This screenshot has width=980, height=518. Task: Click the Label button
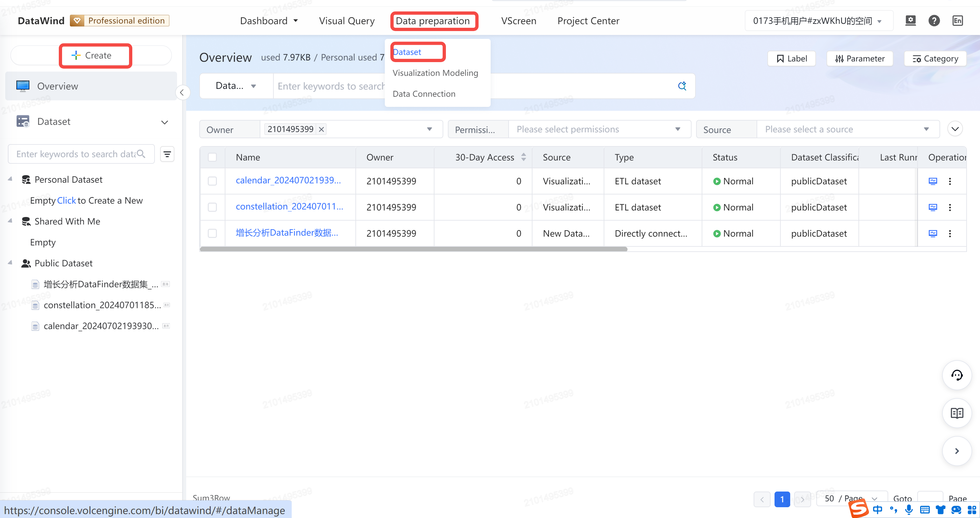tap(791, 58)
